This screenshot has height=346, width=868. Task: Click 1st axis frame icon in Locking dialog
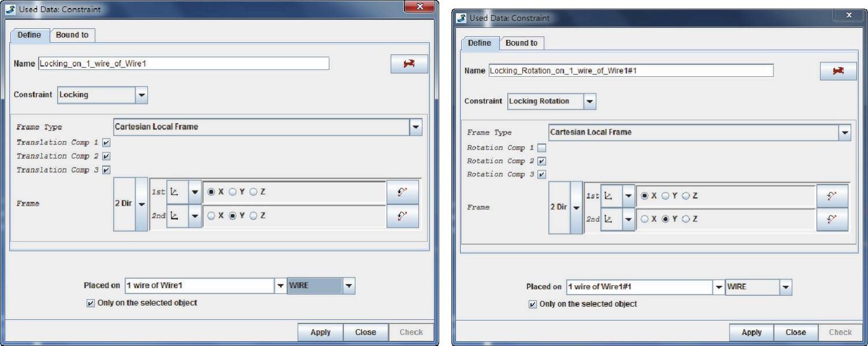[x=177, y=192]
